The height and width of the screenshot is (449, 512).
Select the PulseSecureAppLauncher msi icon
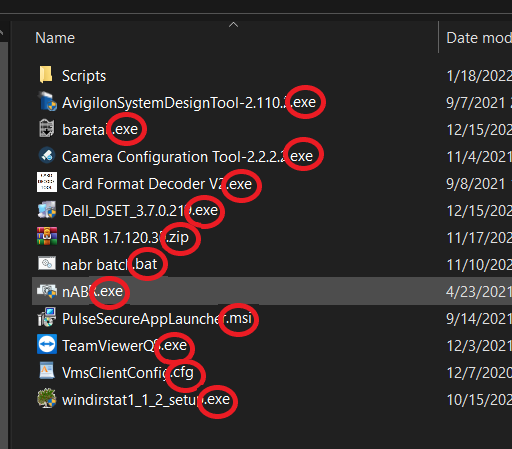47,317
